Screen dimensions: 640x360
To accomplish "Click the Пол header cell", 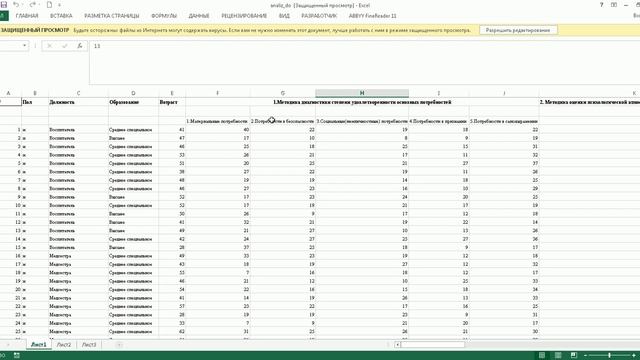I will coord(35,102).
